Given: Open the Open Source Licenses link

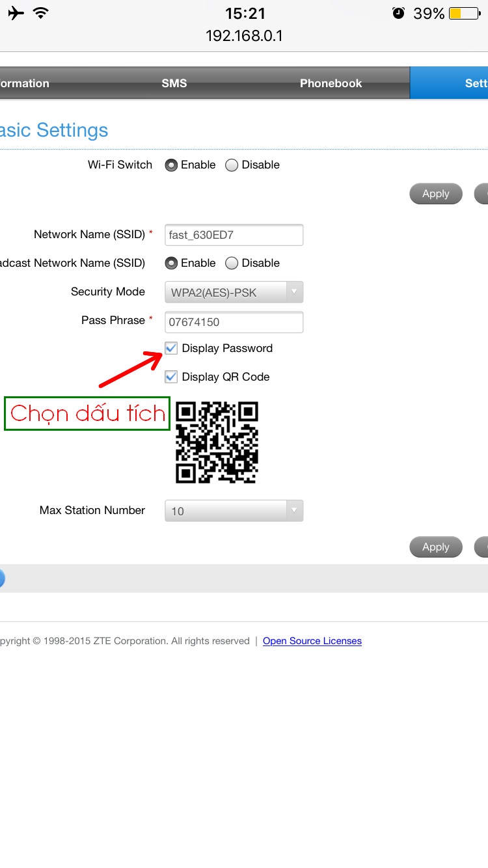Looking at the screenshot, I should tap(312, 641).
